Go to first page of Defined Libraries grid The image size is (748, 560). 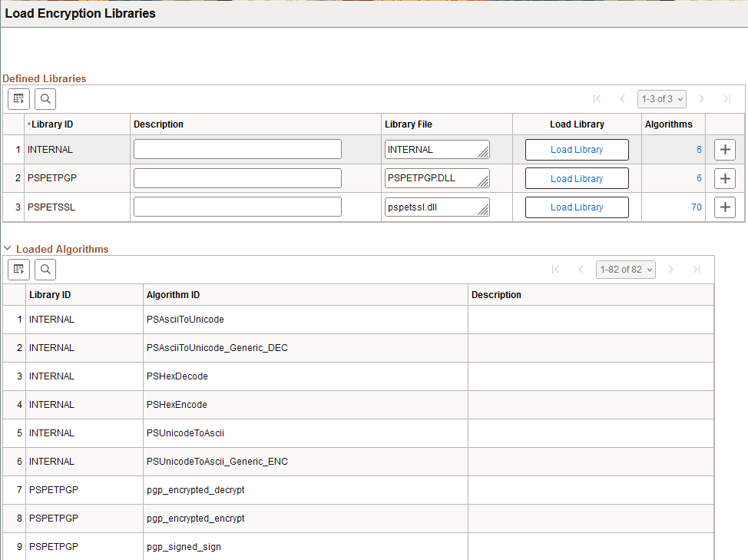click(597, 98)
